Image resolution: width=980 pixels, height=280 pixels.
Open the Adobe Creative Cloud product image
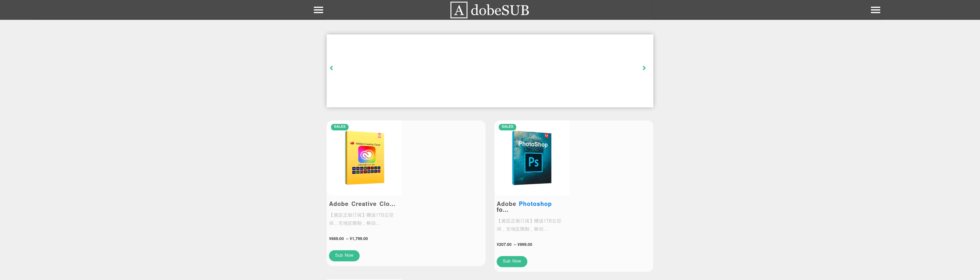click(x=365, y=158)
